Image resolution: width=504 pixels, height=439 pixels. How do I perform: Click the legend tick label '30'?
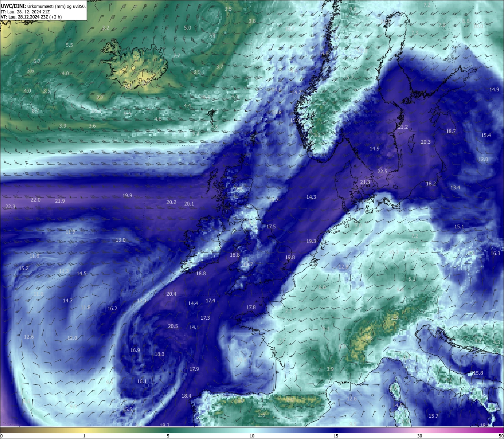(x=420, y=436)
